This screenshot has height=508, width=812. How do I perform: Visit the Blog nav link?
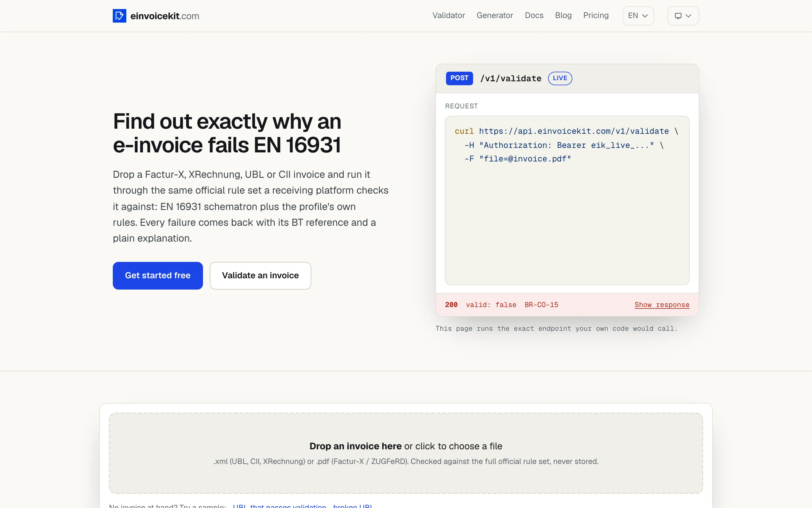[x=563, y=16]
